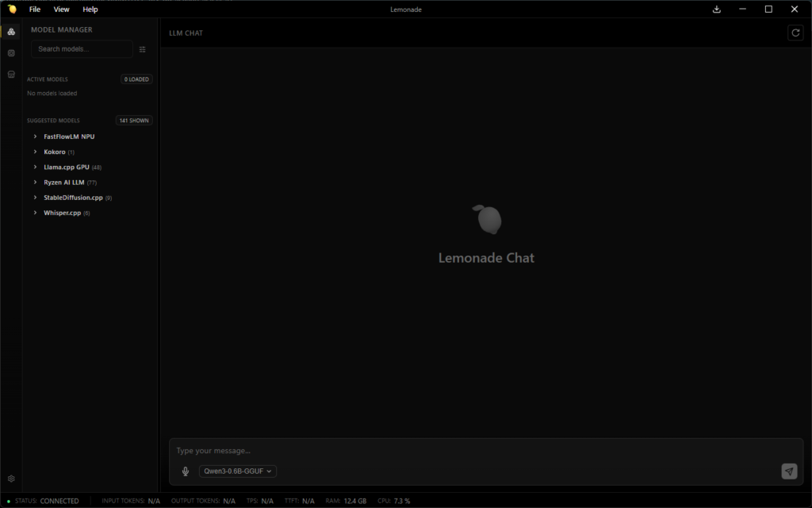Click the 0 Loaded badge
This screenshot has width=812, height=508.
point(136,79)
